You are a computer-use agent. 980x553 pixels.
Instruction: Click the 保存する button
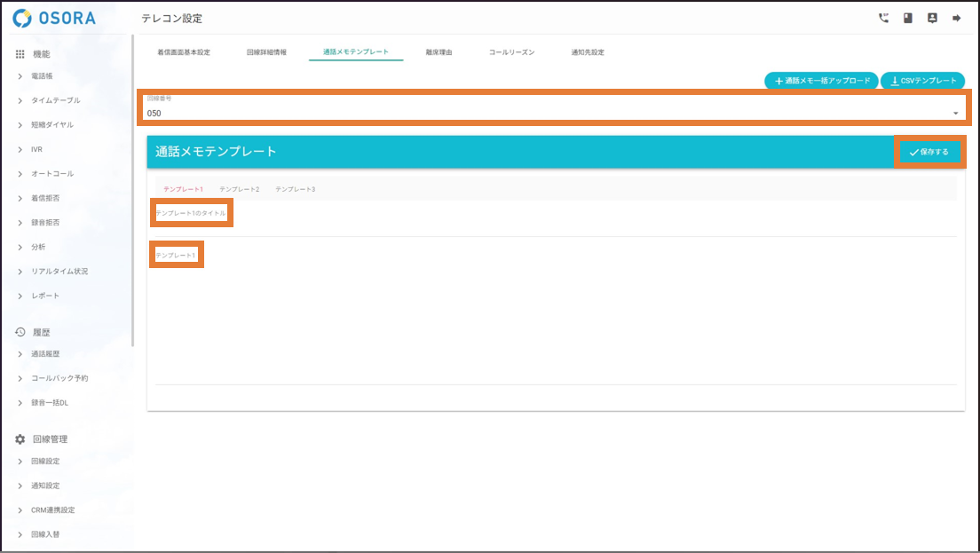point(929,152)
